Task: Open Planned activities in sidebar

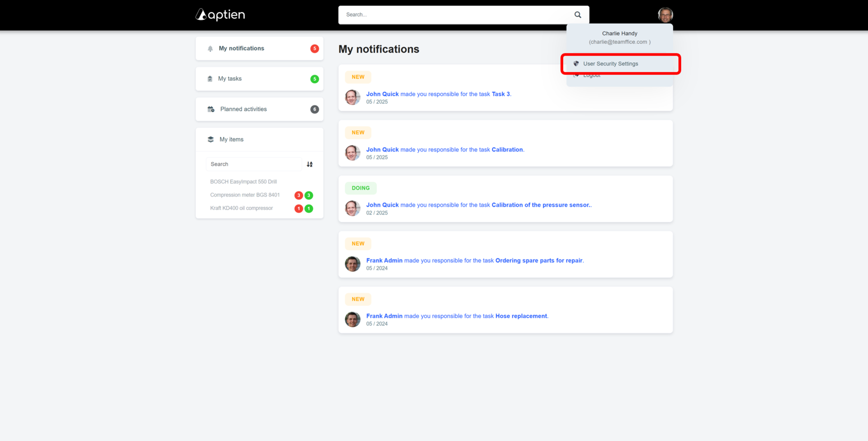Action: tap(243, 109)
